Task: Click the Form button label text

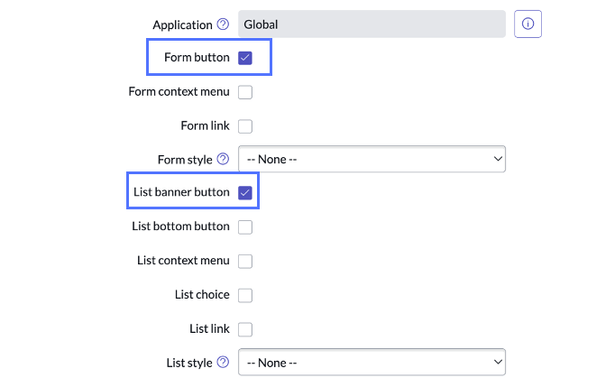Action: 197,57
